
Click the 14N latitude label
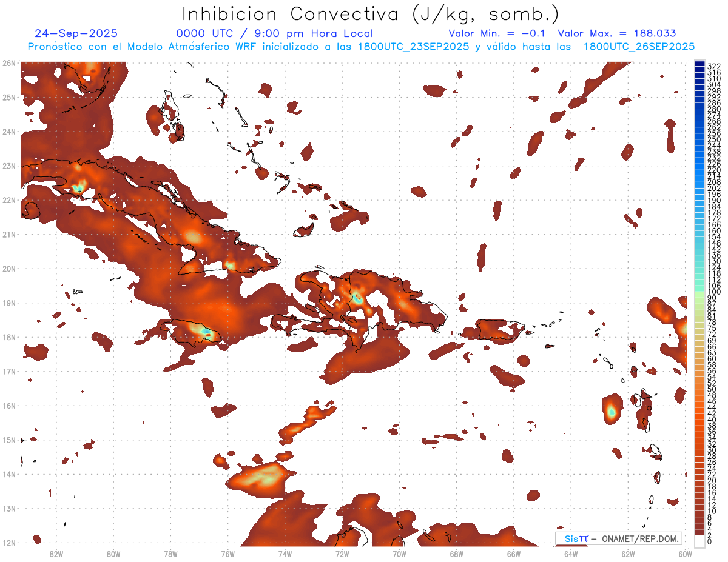point(9,474)
